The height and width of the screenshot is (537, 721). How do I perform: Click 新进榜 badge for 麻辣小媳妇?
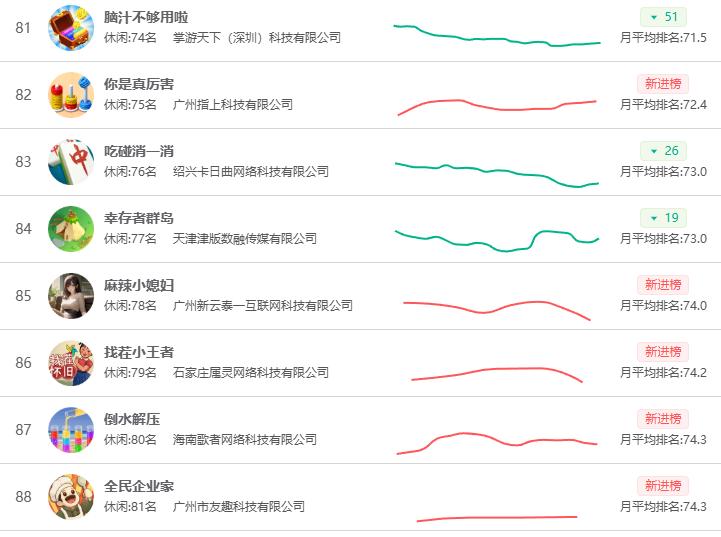(x=663, y=285)
